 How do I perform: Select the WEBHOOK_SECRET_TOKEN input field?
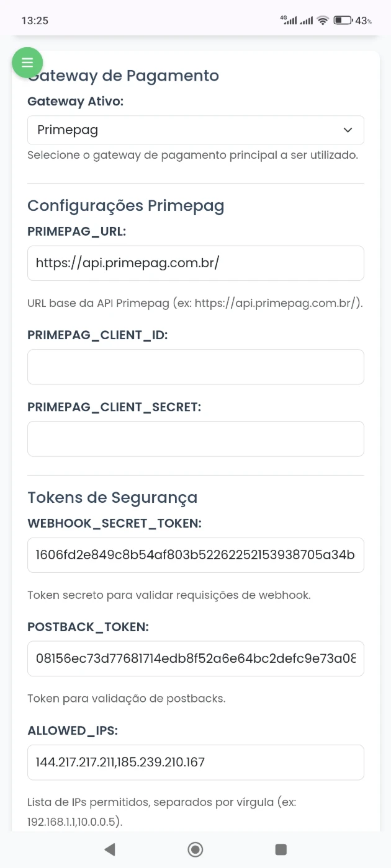[195, 555]
